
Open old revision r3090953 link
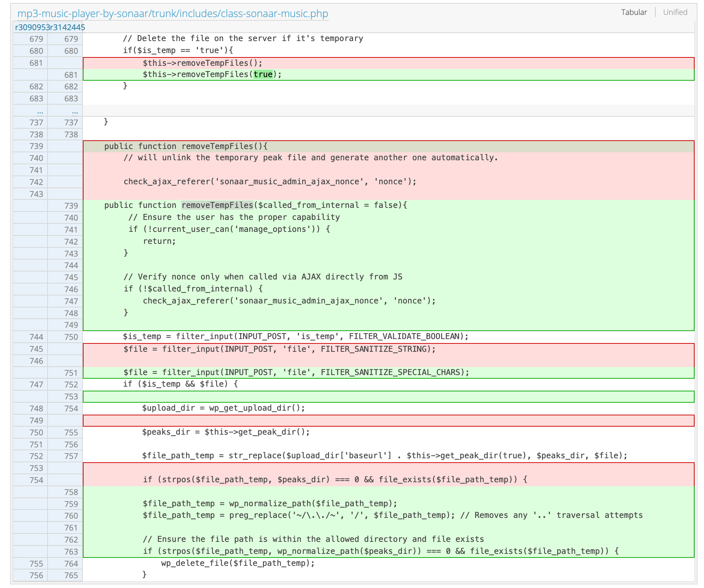point(32,28)
